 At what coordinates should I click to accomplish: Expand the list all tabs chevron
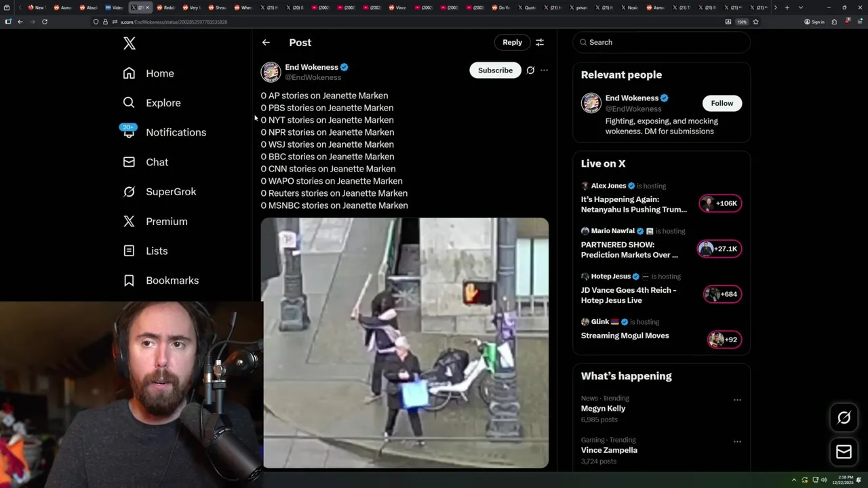click(x=800, y=7)
